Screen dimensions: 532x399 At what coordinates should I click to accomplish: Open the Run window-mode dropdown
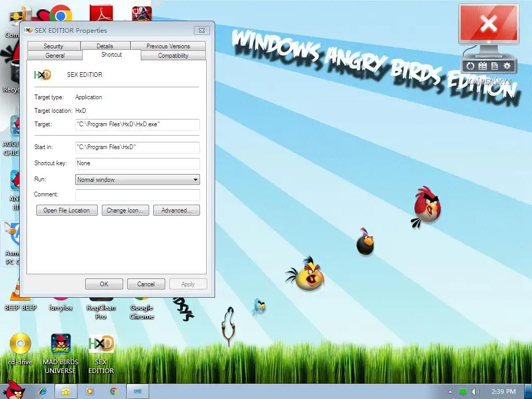point(137,179)
